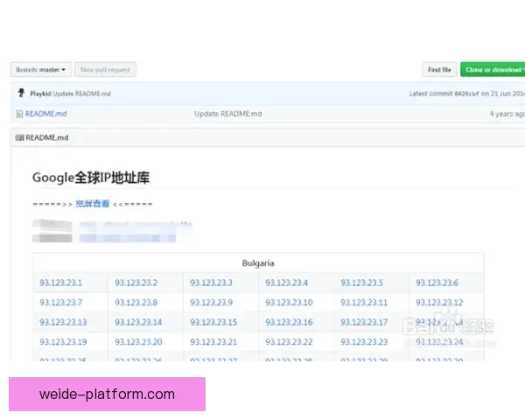Open IP link 93.123.23.1

pyautogui.click(x=60, y=283)
